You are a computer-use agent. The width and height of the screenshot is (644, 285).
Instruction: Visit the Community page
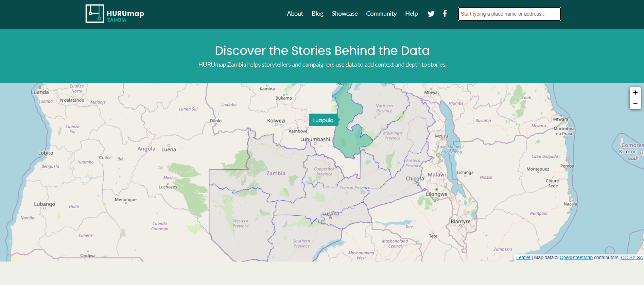[381, 14]
